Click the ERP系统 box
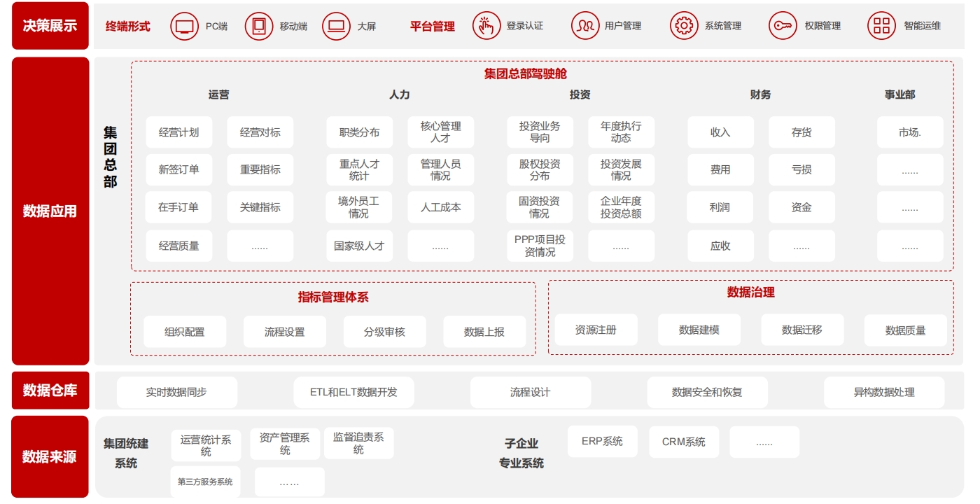This screenshot has height=504, width=980. click(x=602, y=441)
